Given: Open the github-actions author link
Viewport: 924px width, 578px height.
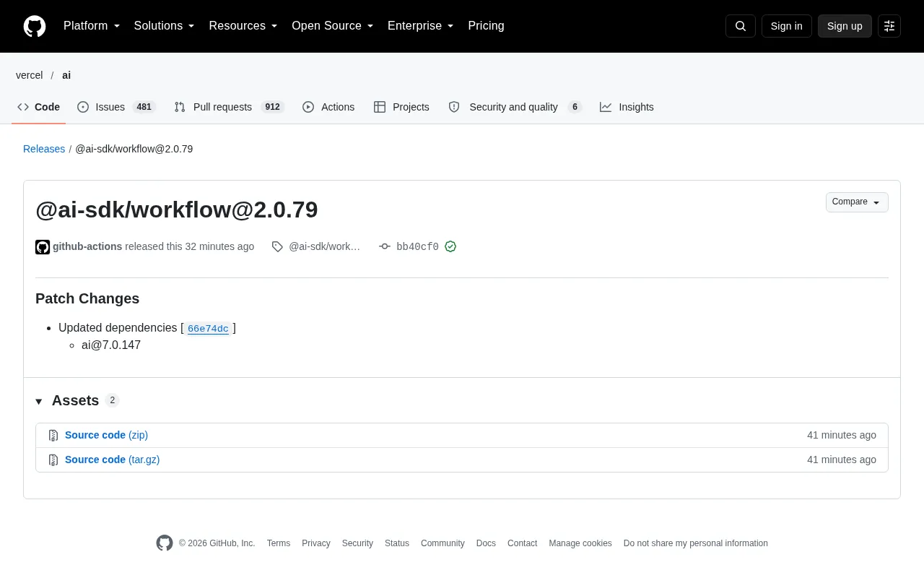Looking at the screenshot, I should click(87, 247).
